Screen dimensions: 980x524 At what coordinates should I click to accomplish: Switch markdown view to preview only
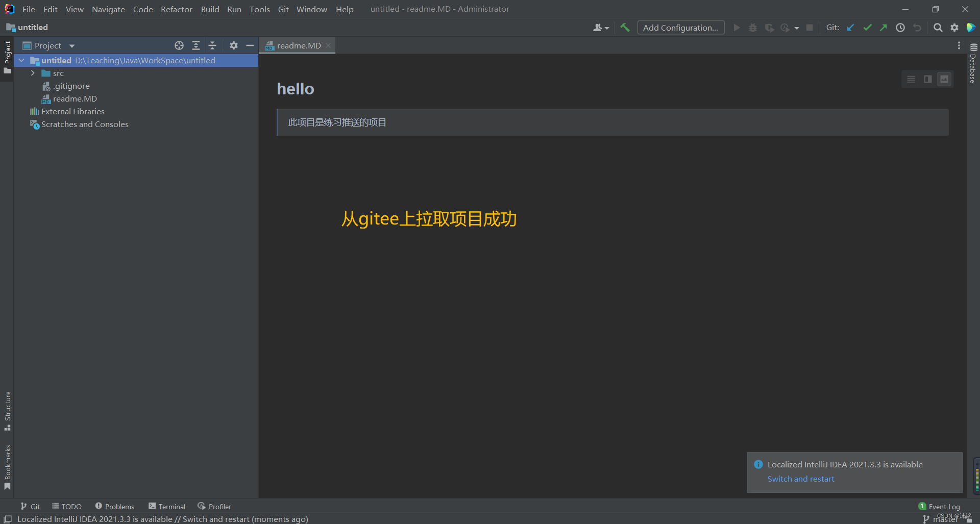[944, 79]
